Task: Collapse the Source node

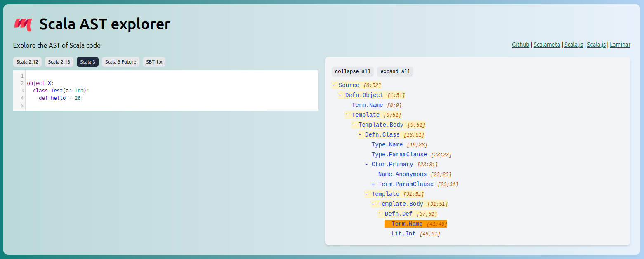Action: (333, 85)
